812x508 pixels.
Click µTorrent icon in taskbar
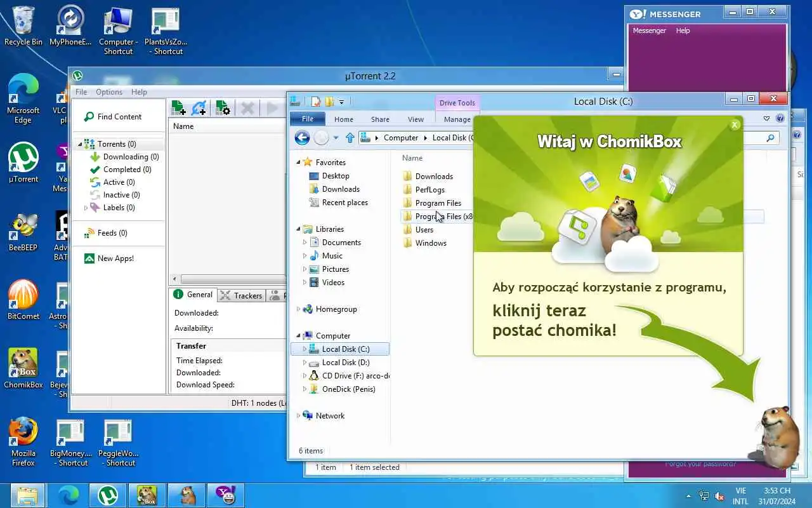(108, 495)
